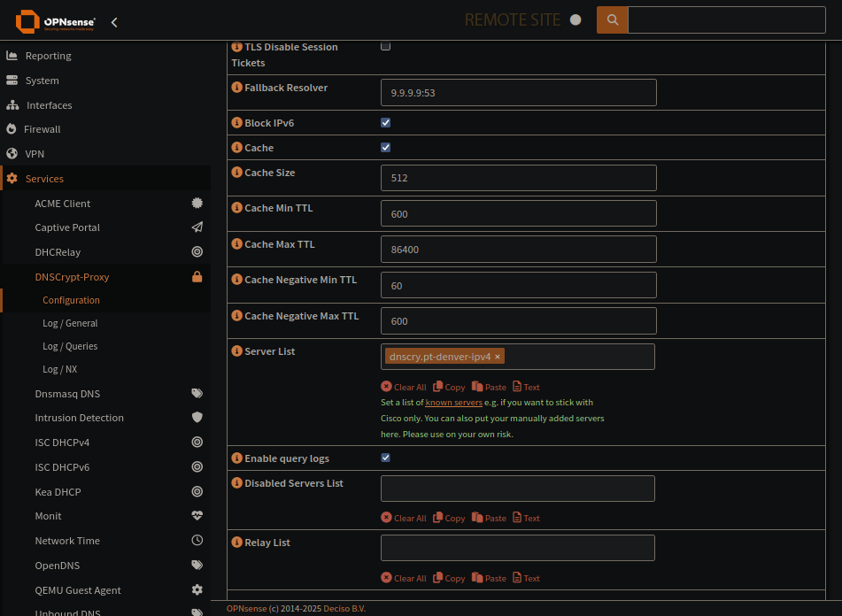The height and width of the screenshot is (616, 842).
Task: Click the ACME Client certificate icon
Action: 197,203
